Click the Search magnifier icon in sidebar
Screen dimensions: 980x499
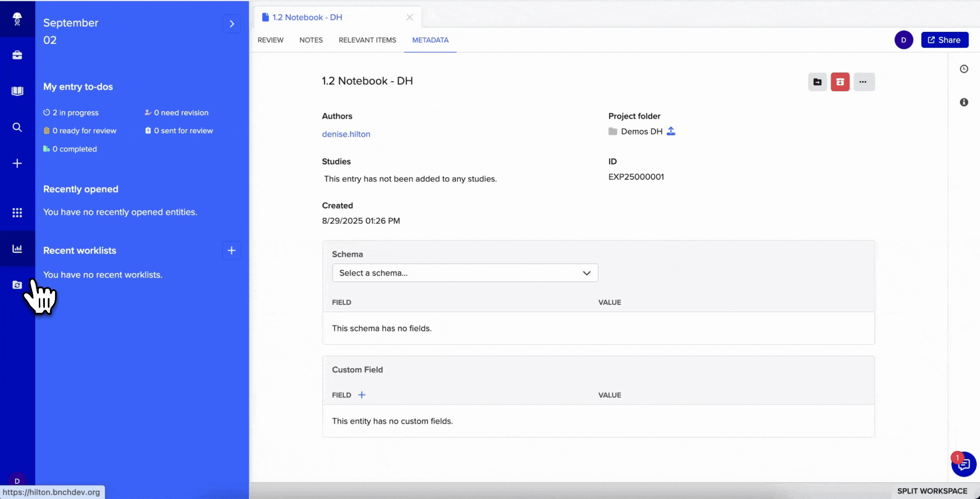click(17, 127)
